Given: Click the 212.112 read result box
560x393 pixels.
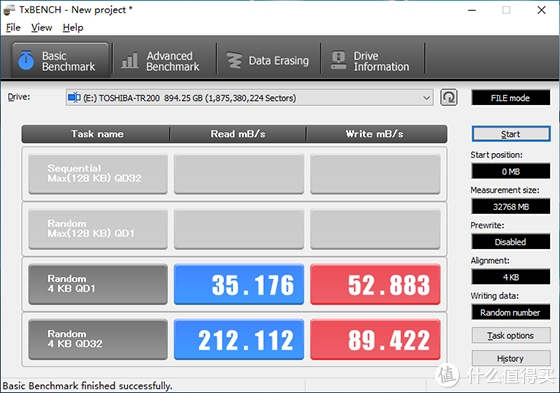Looking at the screenshot, I should coord(239,339).
